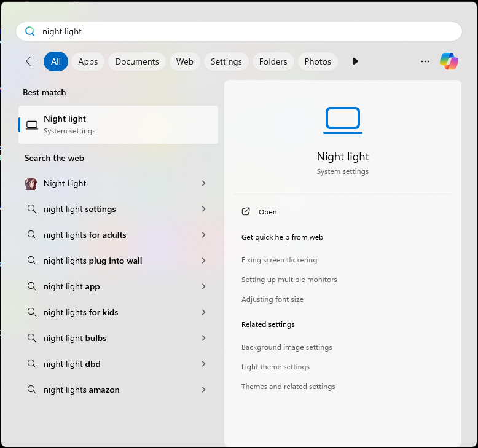Image resolution: width=478 pixels, height=448 pixels.
Task: Open Light theme settings link
Action: tap(275, 367)
